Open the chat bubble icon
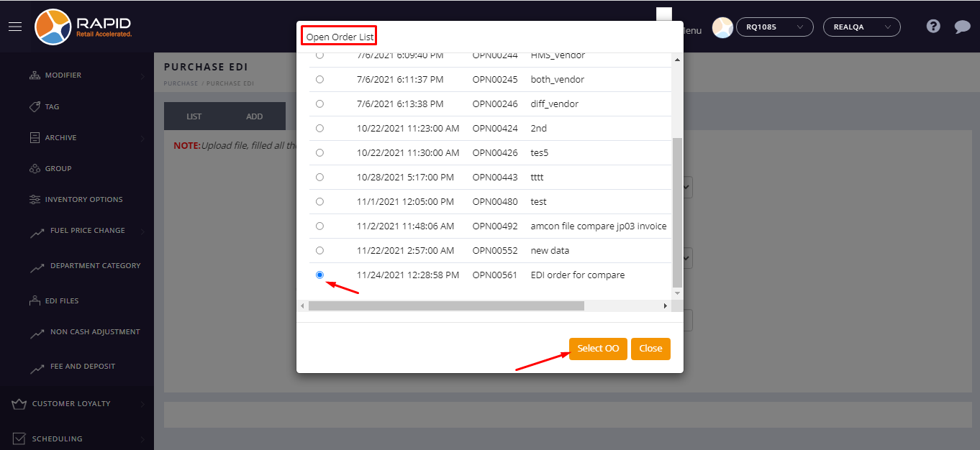 [962, 27]
